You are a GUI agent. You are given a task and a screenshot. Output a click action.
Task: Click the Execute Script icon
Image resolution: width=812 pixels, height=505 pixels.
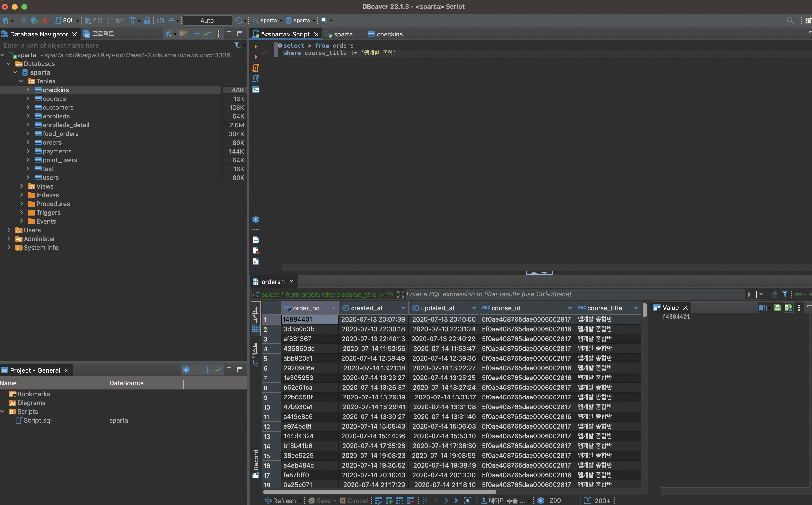[x=256, y=68]
